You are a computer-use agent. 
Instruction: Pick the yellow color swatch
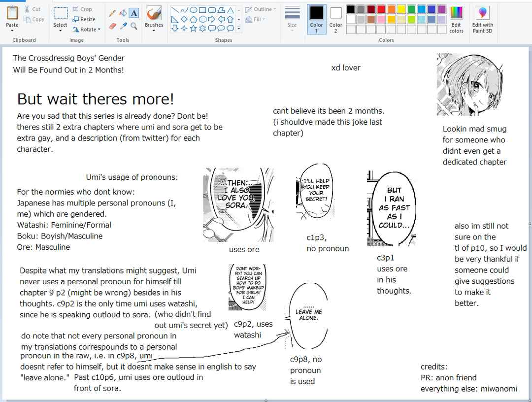pos(401,9)
